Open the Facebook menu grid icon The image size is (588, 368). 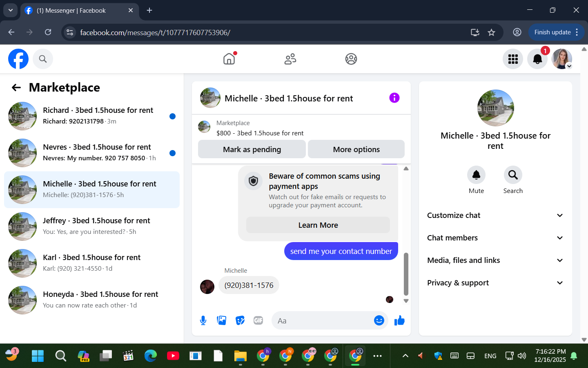pyautogui.click(x=513, y=59)
